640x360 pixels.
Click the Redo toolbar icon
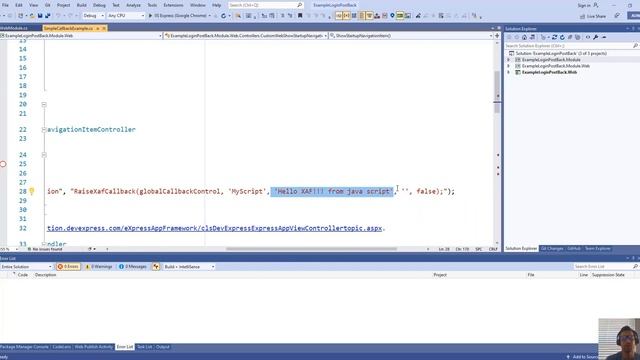(70, 16)
